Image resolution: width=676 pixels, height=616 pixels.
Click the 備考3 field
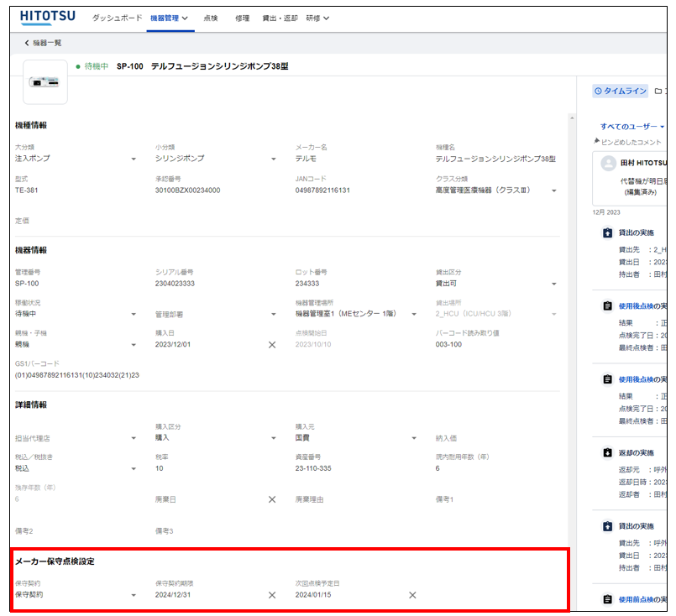(x=216, y=531)
